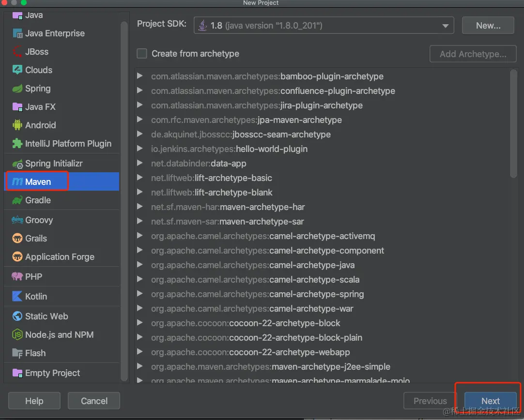
Task: Select camel-archetype-activemq row text
Action: [x=263, y=236]
